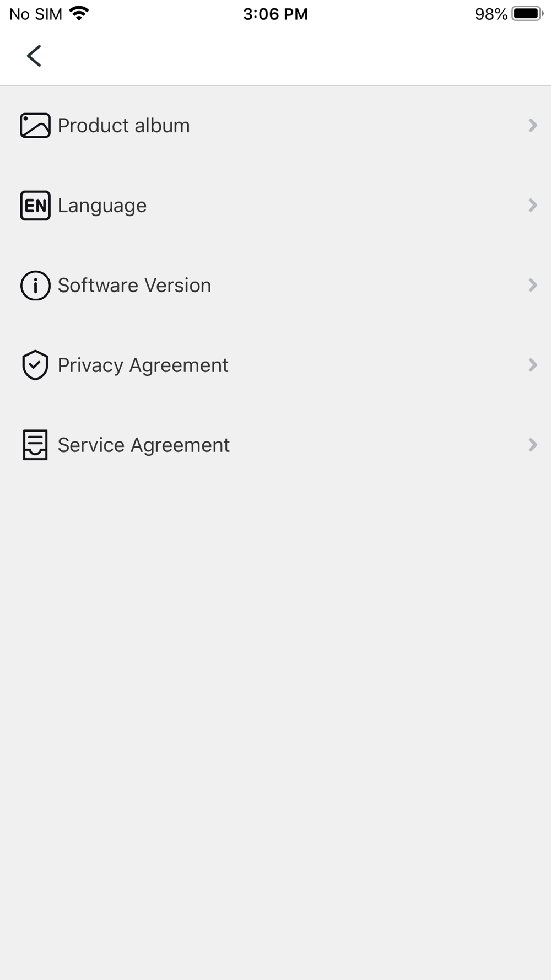Click the Service Agreement chevron arrow

[532, 445]
